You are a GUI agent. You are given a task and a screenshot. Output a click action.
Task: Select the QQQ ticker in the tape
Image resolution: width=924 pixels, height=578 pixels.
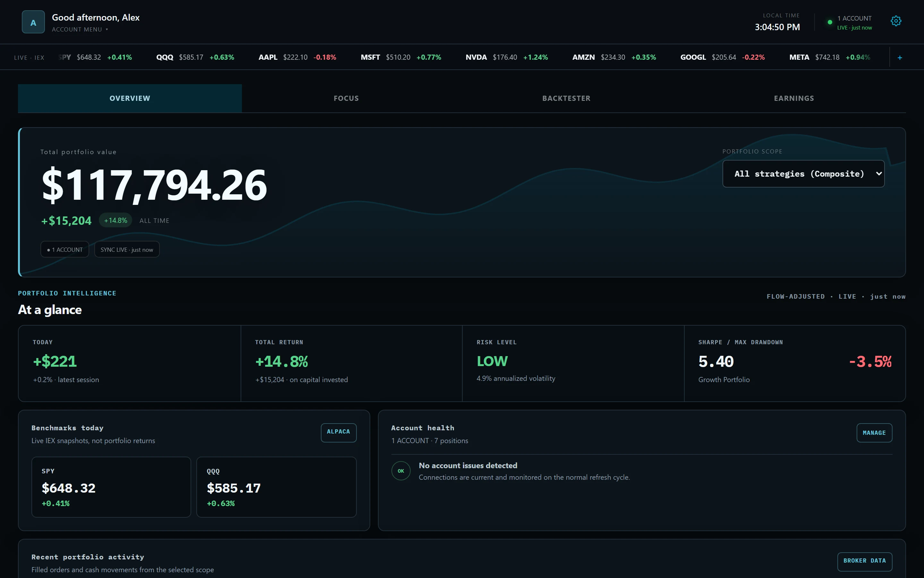(x=195, y=57)
